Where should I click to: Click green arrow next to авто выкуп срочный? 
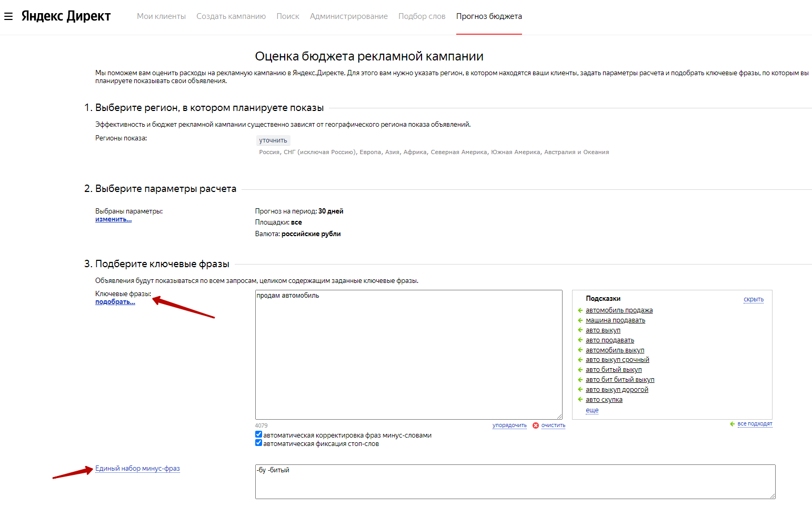[580, 360]
